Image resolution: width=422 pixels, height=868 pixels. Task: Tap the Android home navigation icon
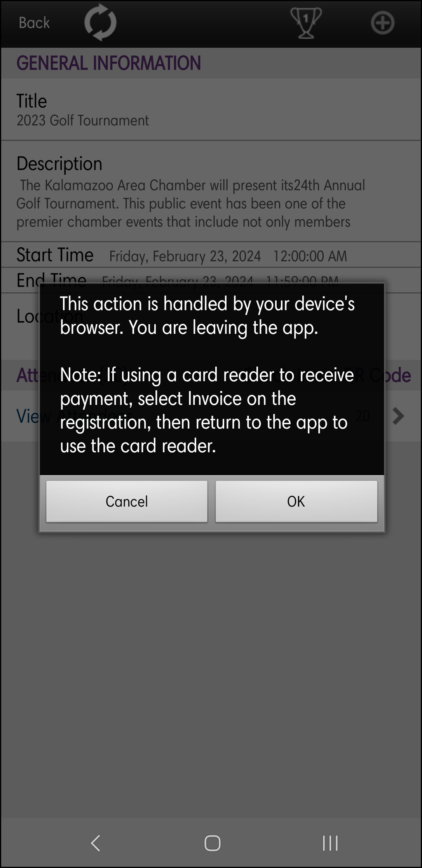tap(212, 843)
